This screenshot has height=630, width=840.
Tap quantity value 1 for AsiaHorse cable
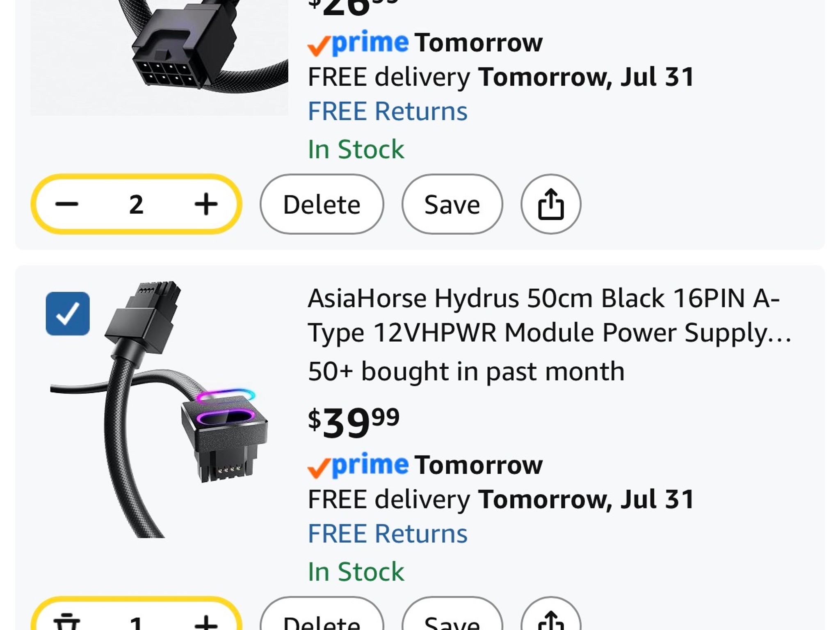[x=136, y=621]
